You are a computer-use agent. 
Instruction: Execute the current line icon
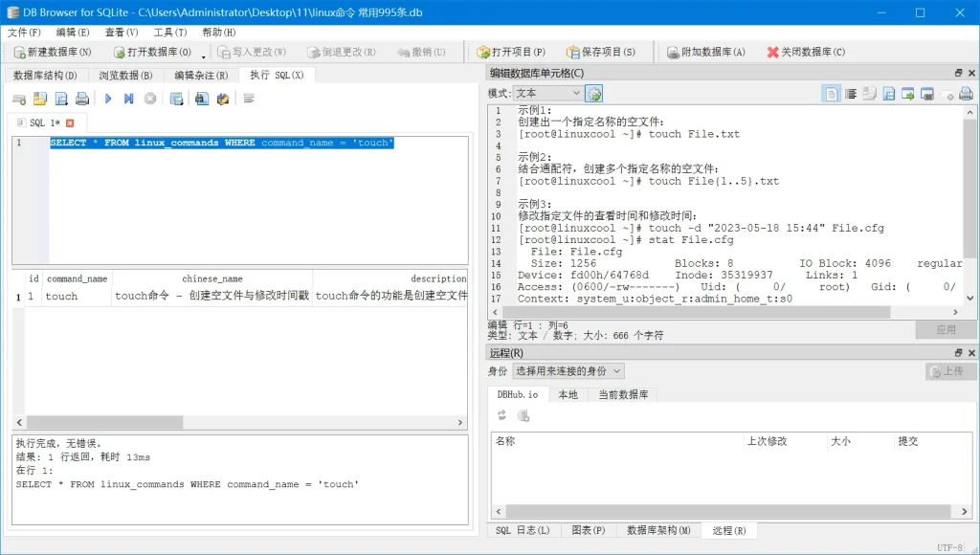pos(129,99)
